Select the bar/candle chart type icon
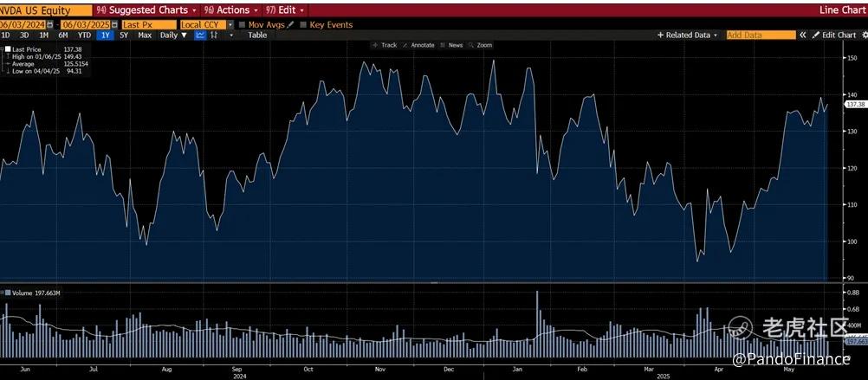Screen dimensions: 868x380 point(214,35)
